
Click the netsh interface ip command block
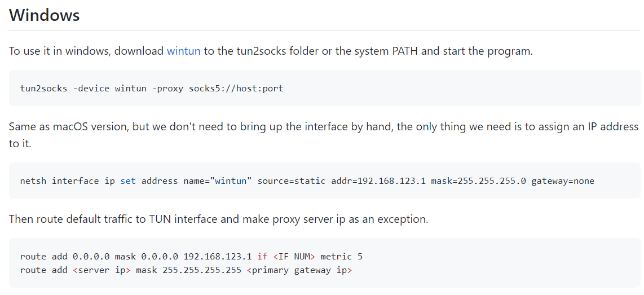pos(324,181)
